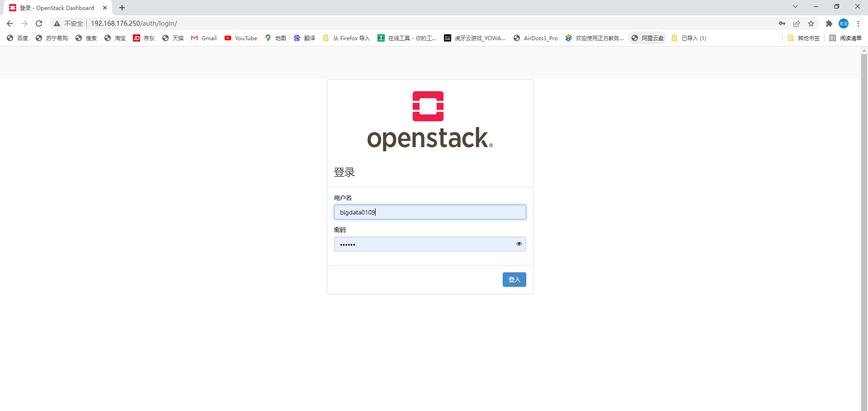Viewport: 868px width, 411px height.
Task: Open the 在线工具 bookmark
Action: [407, 38]
